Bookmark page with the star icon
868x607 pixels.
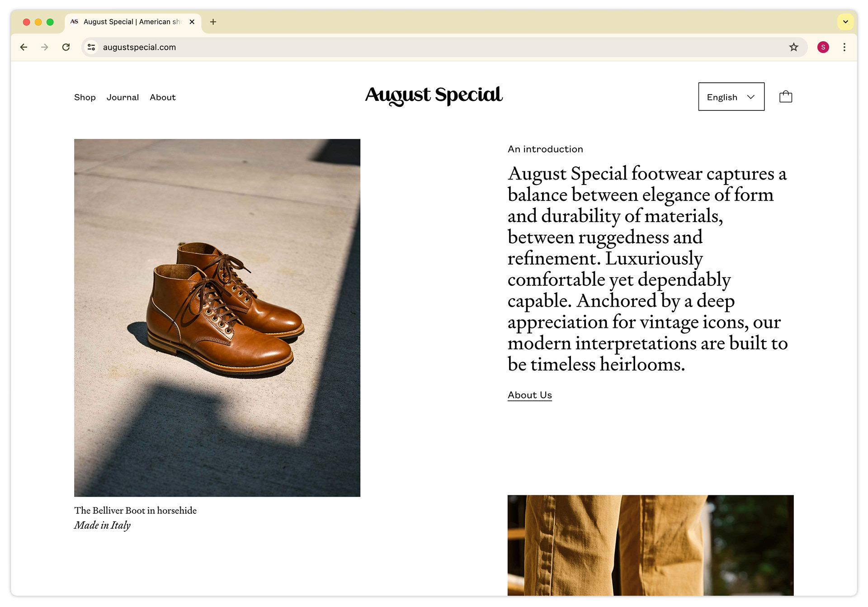point(793,47)
